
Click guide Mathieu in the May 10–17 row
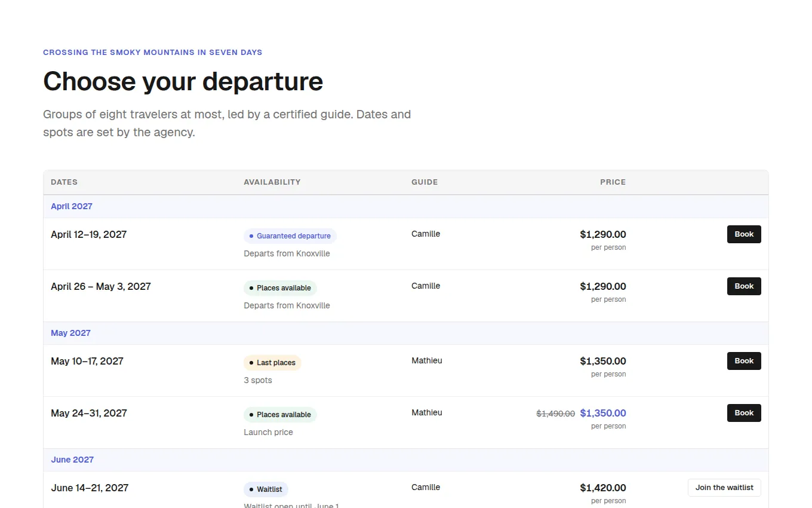427,360
